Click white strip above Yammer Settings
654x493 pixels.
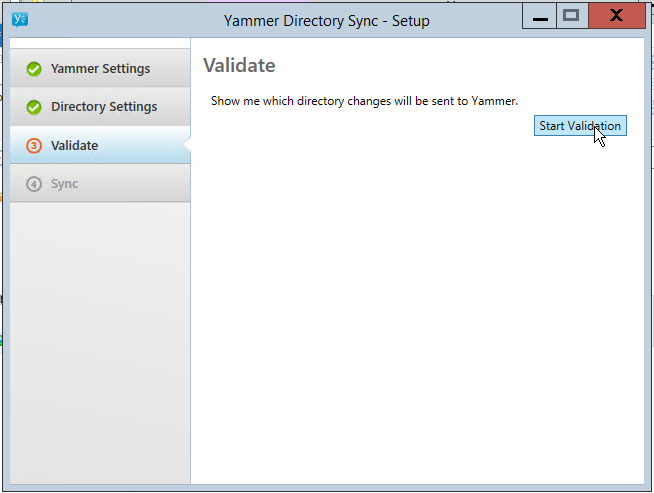100,44
